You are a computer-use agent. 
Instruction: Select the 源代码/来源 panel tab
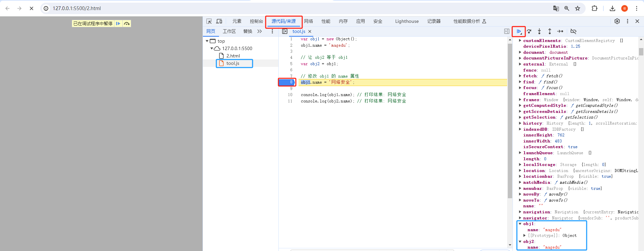(x=284, y=21)
